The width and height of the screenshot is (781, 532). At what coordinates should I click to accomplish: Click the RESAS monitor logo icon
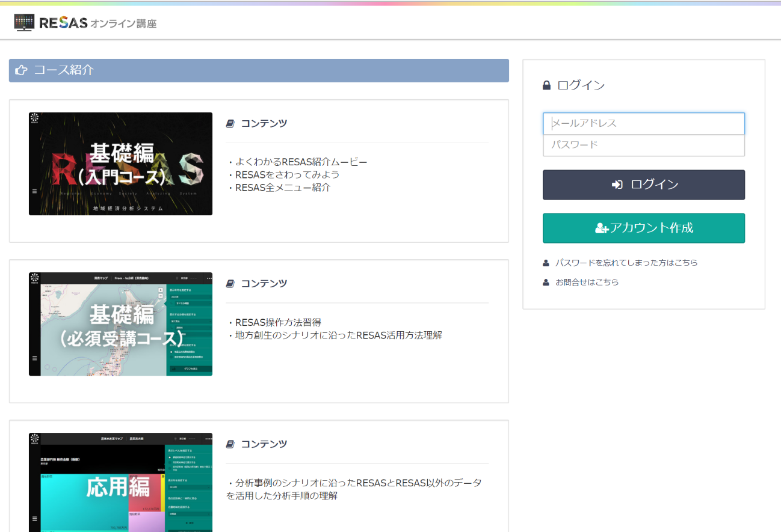pos(24,23)
